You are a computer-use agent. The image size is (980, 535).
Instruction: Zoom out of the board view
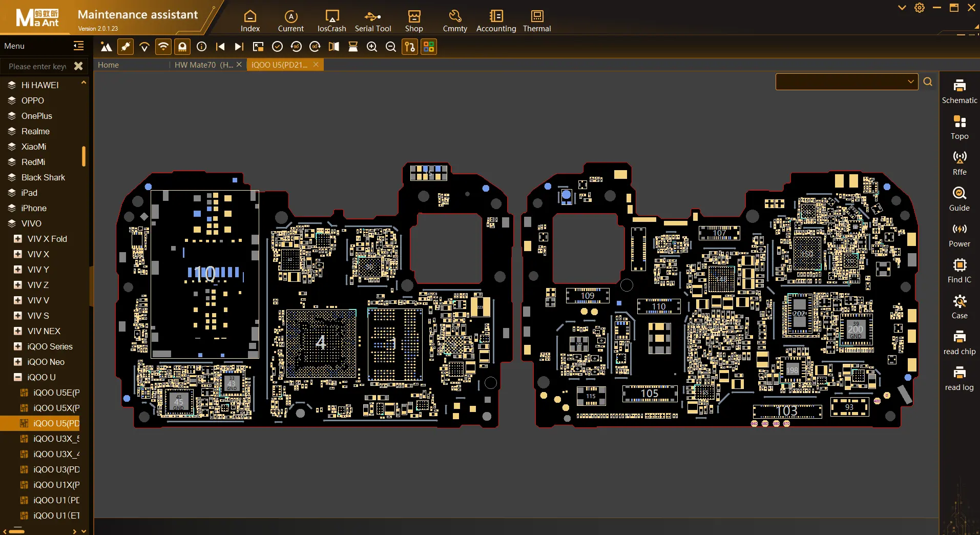click(x=391, y=47)
